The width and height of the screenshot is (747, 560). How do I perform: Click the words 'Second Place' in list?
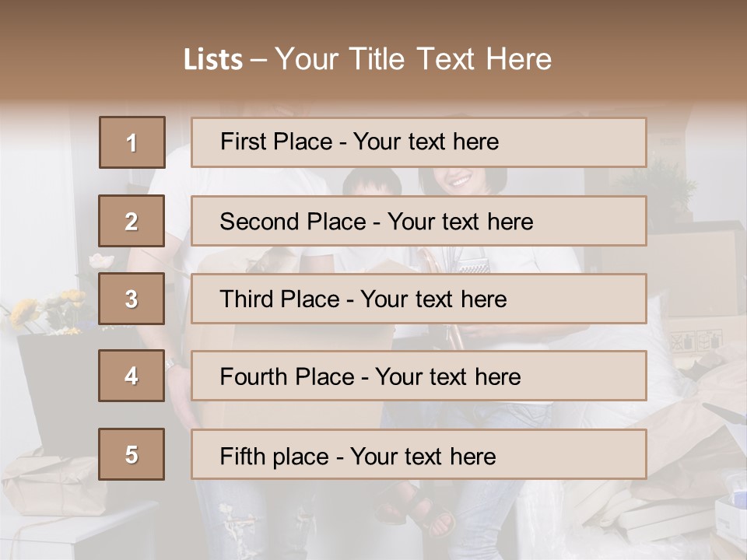[293, 222]
